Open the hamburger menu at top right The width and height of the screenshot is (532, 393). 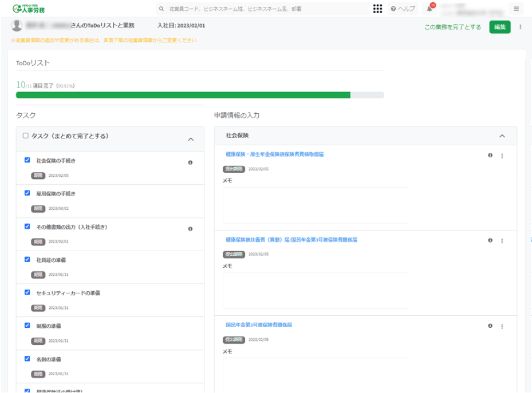point(516,9)
